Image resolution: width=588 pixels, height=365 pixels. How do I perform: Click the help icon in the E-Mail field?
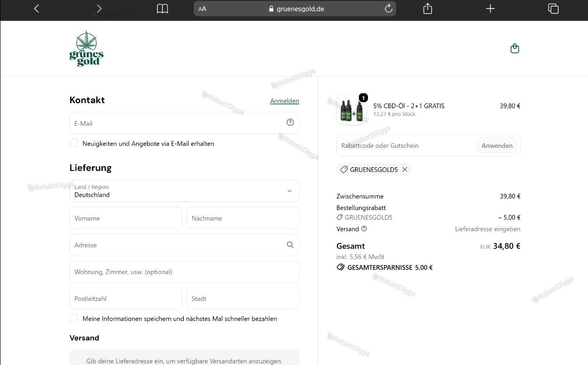pos(290,122)
